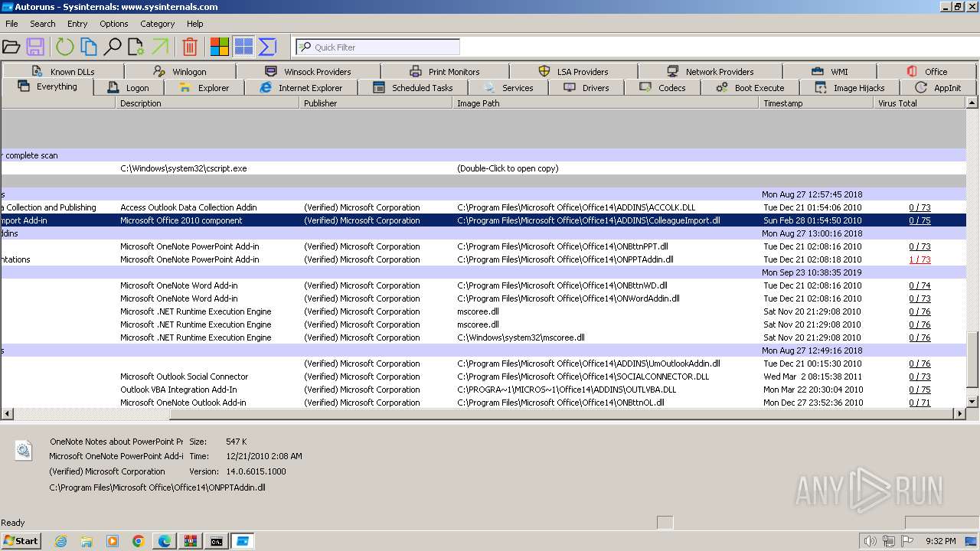Open the File menu

point(11,24)
